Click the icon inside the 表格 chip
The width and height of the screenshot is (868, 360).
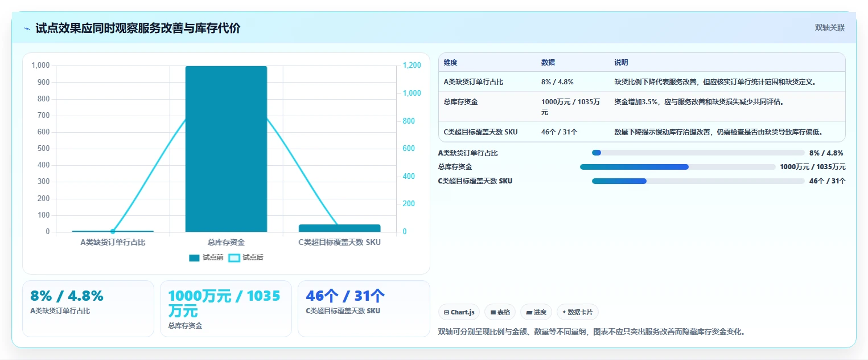(x=493, y=312)
